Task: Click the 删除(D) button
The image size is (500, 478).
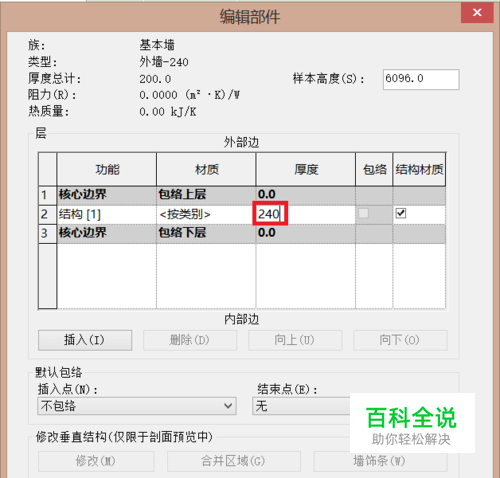Action: pyautogui.click(x=190, y=340)
